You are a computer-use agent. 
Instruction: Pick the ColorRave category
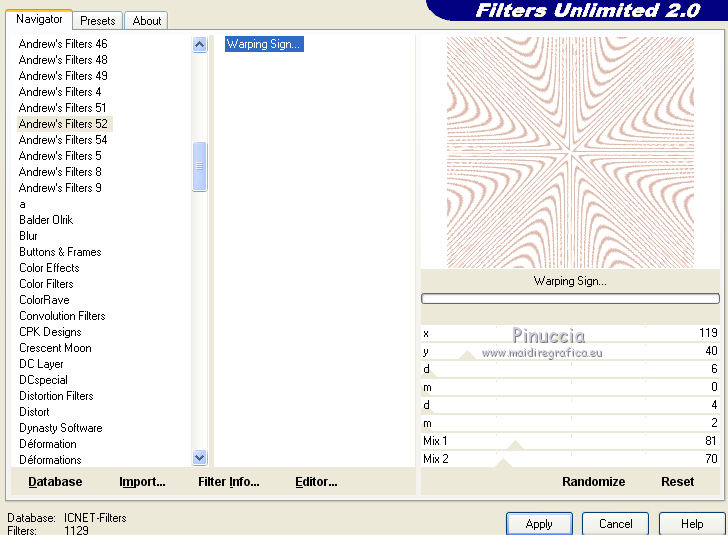pyautogui.click(x=44, y=300)
